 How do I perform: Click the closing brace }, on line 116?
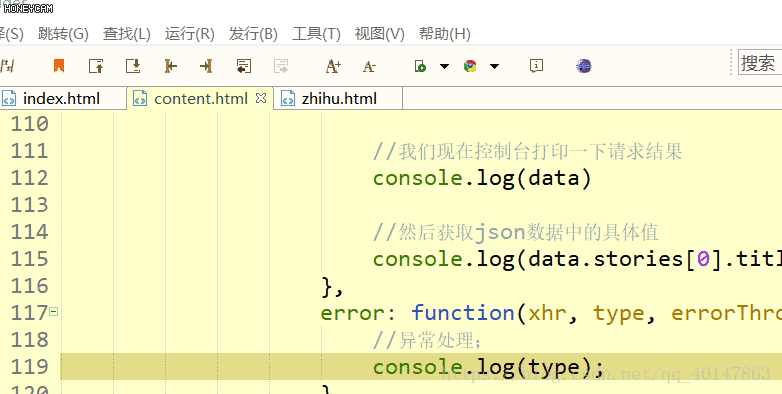[332, 287]
